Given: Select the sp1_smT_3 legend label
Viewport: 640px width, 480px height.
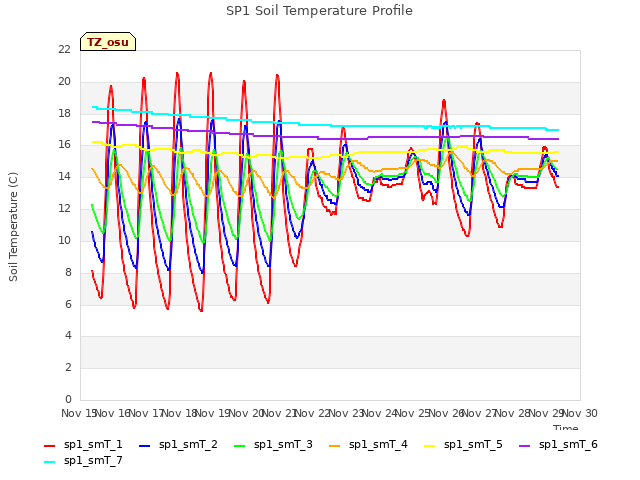Looking at the screenshot, I should click(x=283, y=444).
